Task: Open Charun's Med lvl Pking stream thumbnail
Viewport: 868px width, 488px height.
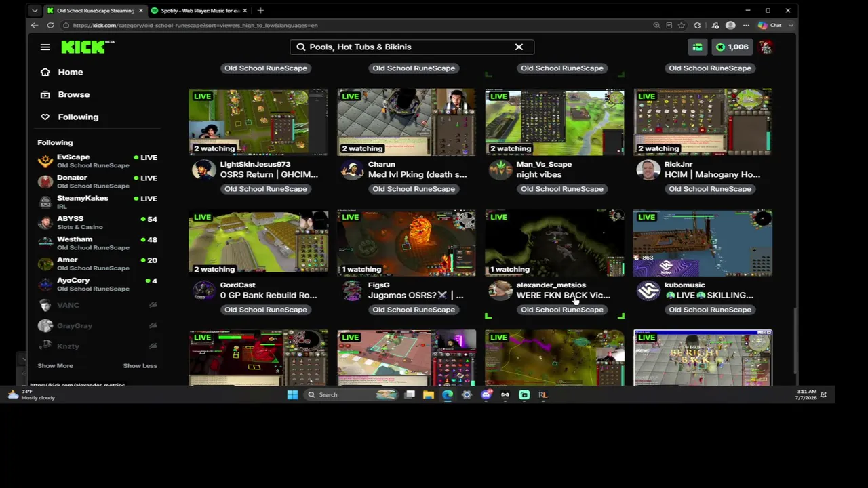Action: coord(406,122)
